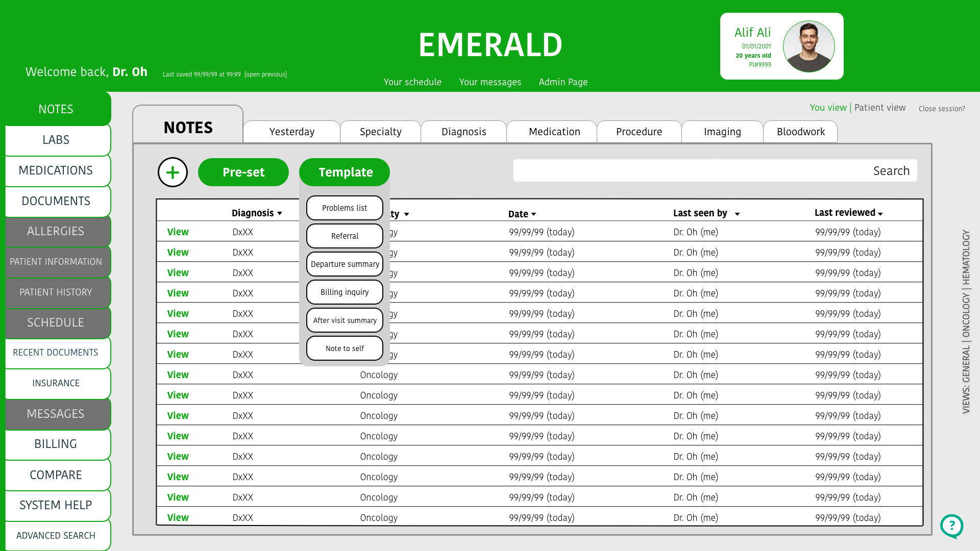Select Departure summary template
The height and width of the screenshot is (551, 980).
pos(345,264)
